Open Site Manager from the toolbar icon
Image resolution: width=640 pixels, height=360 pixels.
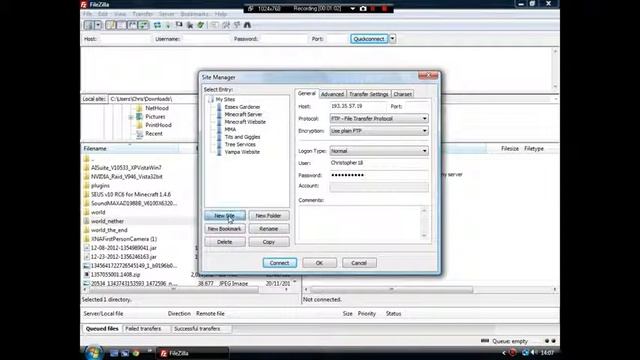(89, 25)
